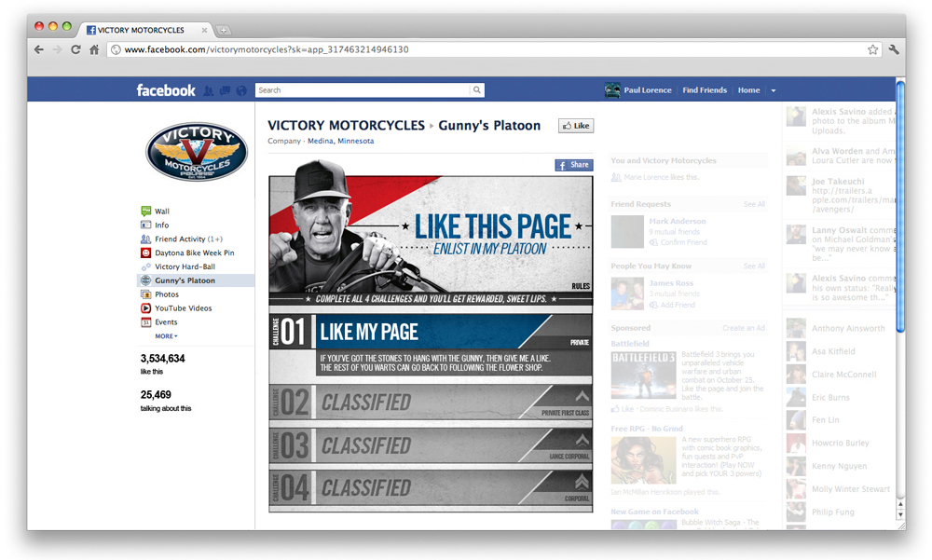Image resolution: width=932 pixels, height=560 pixels.
Task: Open the Medina, Minnesota link
Action: [x=340, y=141]
